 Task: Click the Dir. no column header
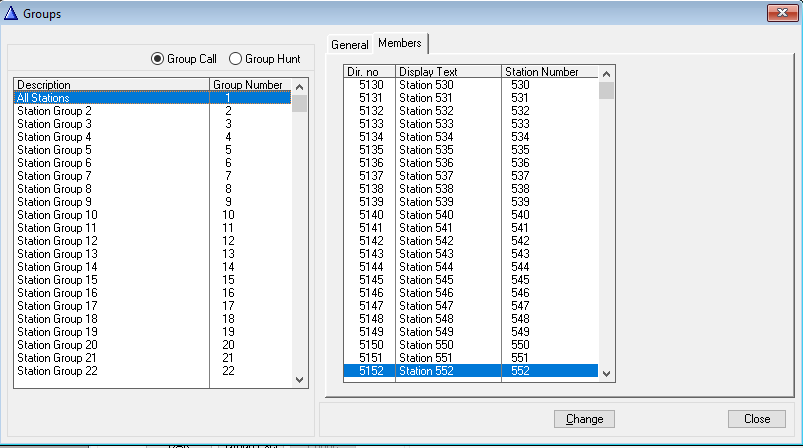368,72
